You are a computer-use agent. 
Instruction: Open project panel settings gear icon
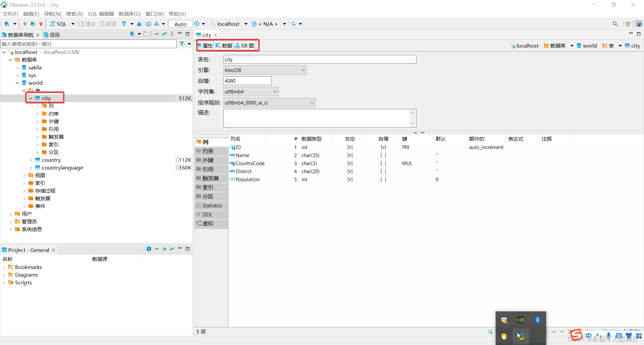coord(149,249)
